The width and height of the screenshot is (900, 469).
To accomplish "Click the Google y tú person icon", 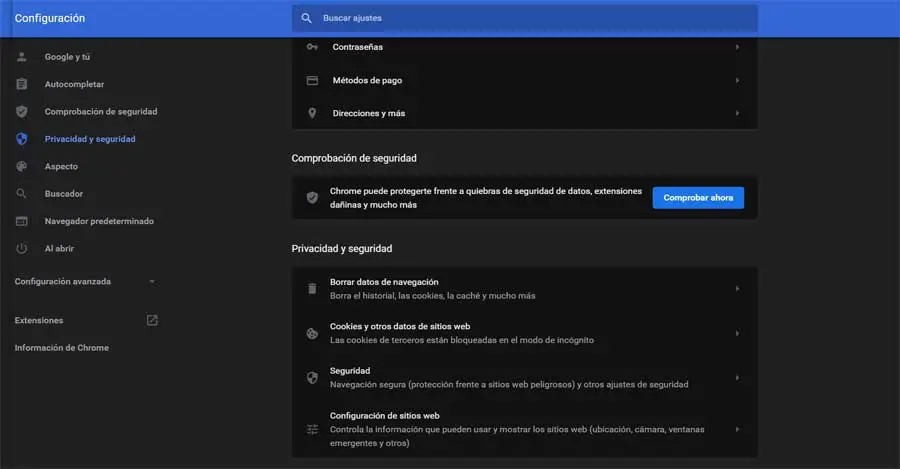I will pyautogui.click(x=22, y=57).
